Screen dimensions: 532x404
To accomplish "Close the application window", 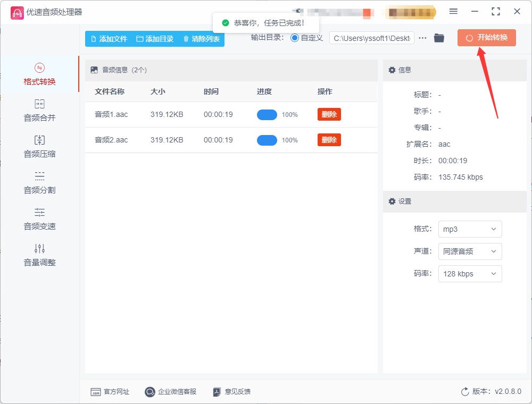I will [x=517, y=12].
